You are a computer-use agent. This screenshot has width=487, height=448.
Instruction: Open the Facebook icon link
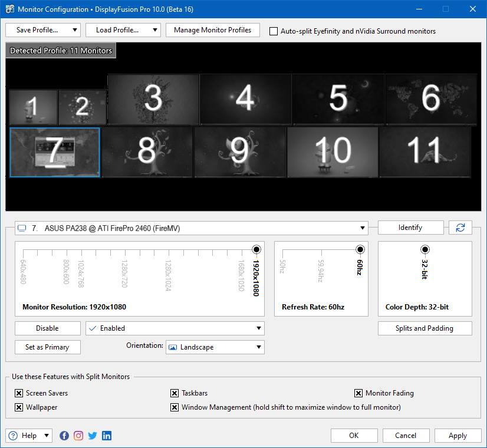click(x=64, y=436)
